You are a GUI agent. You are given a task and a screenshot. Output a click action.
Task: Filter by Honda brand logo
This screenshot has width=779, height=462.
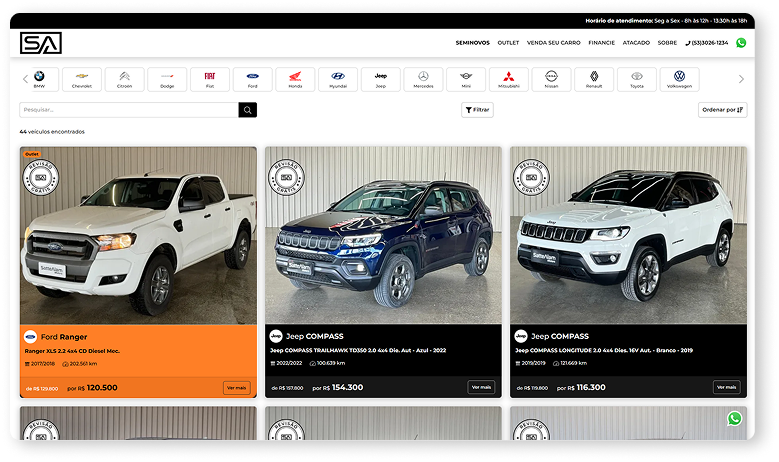[x=295, y=79]
